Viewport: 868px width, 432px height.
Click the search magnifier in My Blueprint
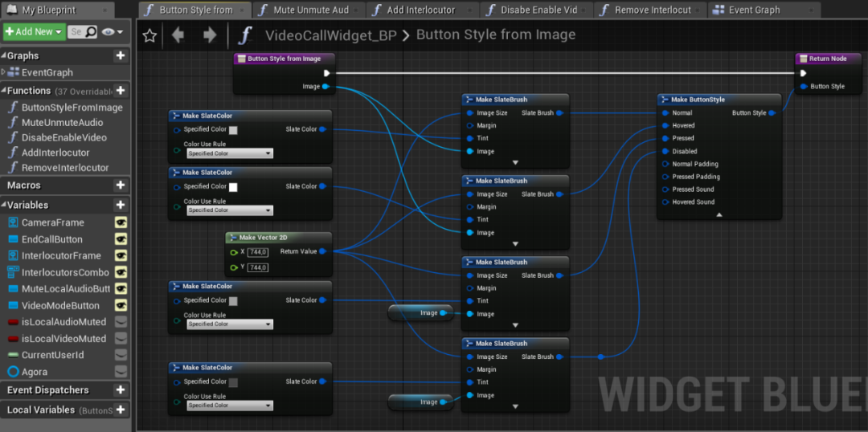pyautogui.click(x=91, y=31)
